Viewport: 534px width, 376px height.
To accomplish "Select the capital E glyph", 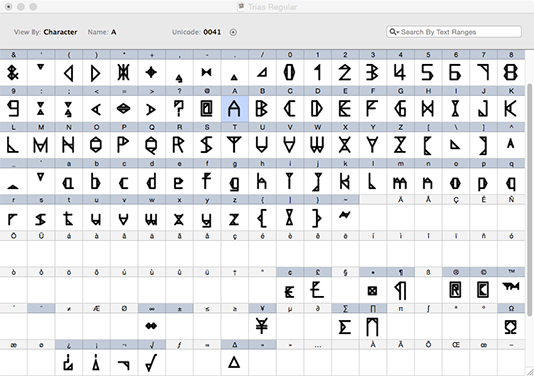I will pos(345,109).
